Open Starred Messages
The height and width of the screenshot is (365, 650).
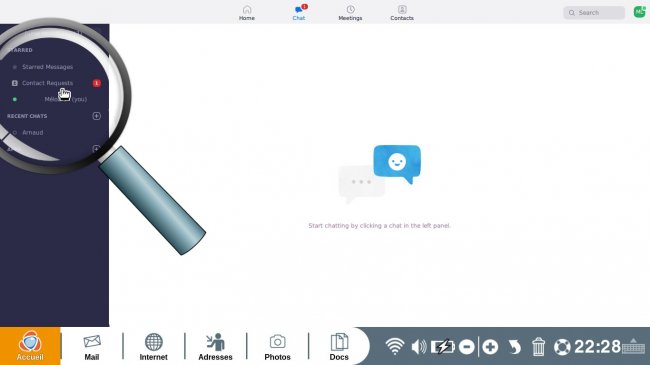pyautogui.click(x=47, y=67)
